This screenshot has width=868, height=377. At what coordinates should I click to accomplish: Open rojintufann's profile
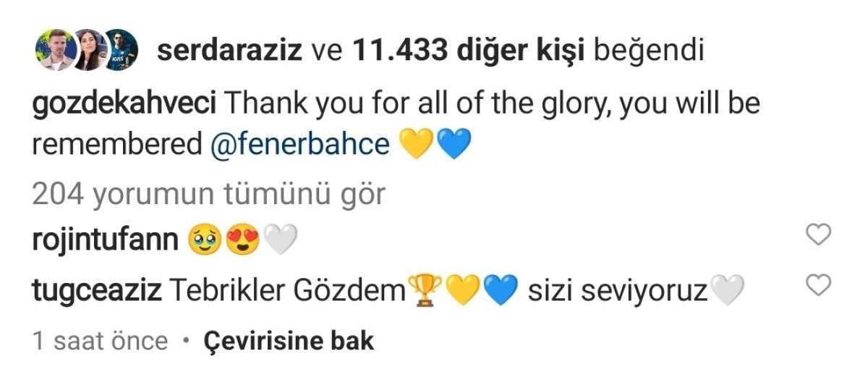tap(106, 240)
